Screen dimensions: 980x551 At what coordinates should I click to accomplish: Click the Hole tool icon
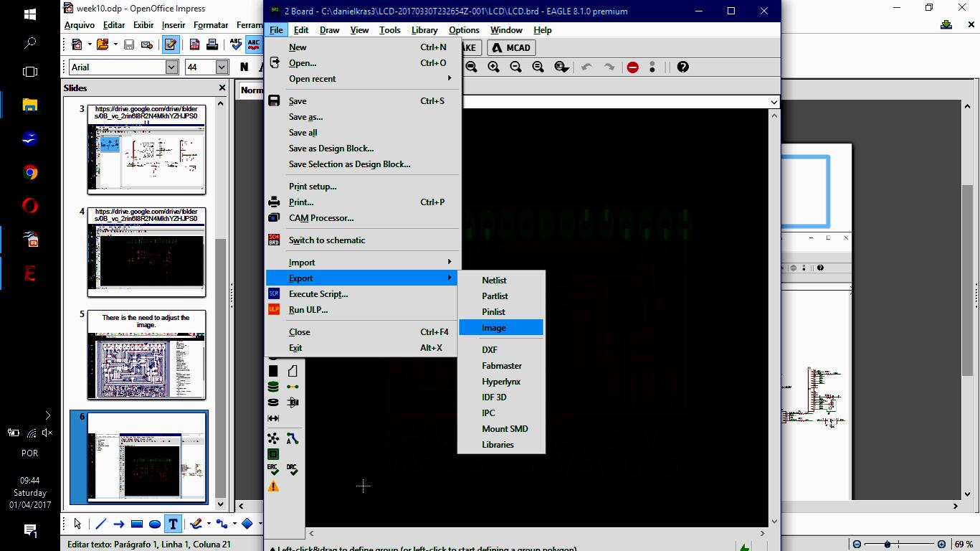pos(273,402)
